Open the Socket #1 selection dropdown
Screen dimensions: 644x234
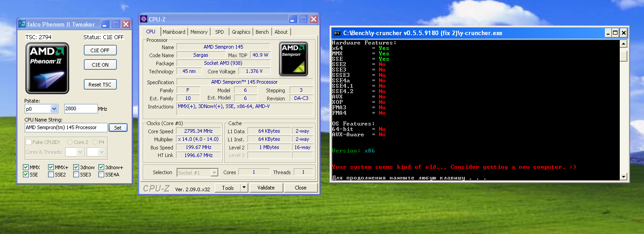(x=214, y=172)
